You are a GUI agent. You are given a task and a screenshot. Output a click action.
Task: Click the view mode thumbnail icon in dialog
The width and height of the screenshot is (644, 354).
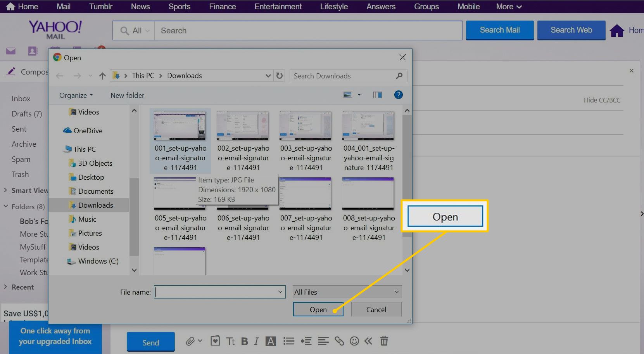348,95
